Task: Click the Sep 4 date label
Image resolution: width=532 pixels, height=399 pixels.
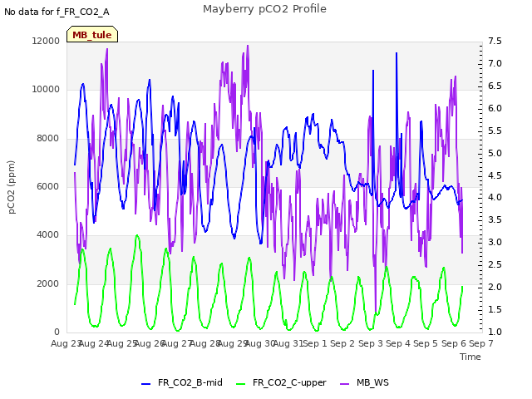Action: pyautogui.click(x=398, y=343)
